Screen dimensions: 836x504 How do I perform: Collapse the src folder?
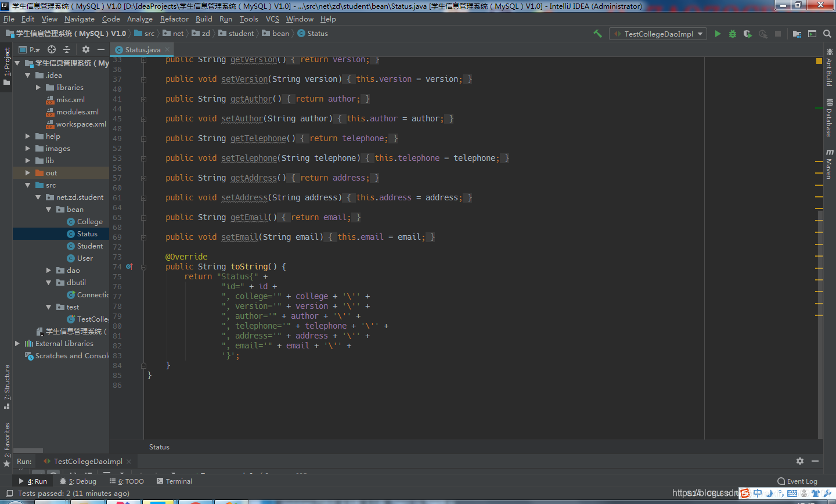(x=27, y=185)
